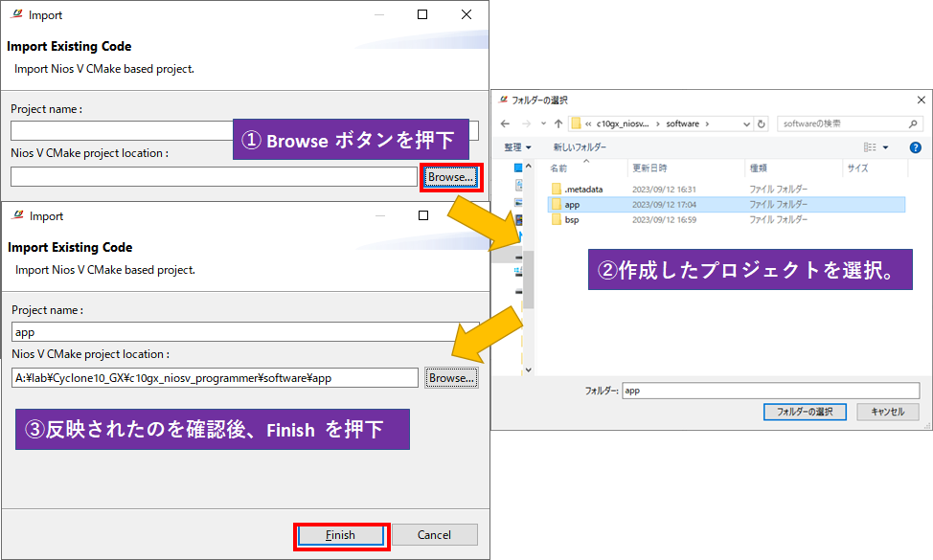Screen dimensions: 933x560
Task: Click the back arrow in the folder dialog
Action: pyautogui.click(x=505, y=123)
